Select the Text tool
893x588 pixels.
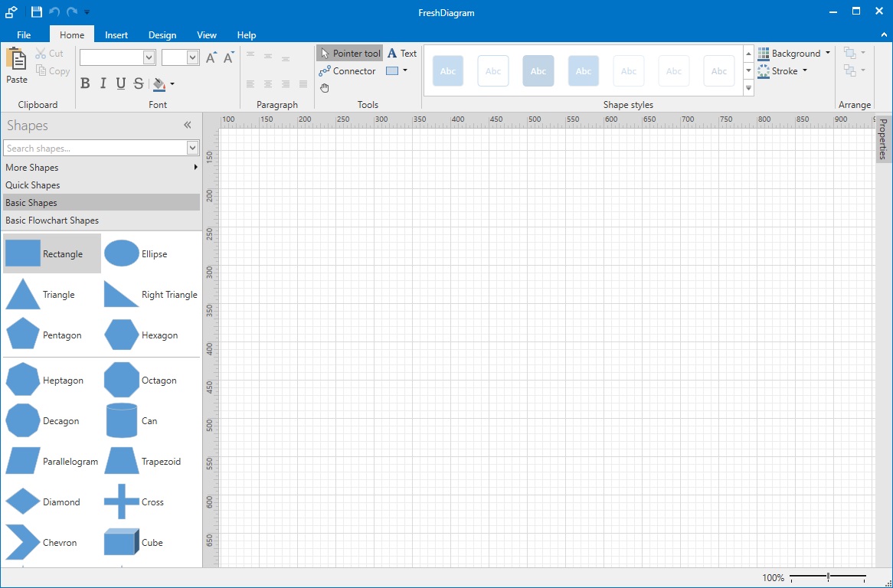click(x=401, y=53)
